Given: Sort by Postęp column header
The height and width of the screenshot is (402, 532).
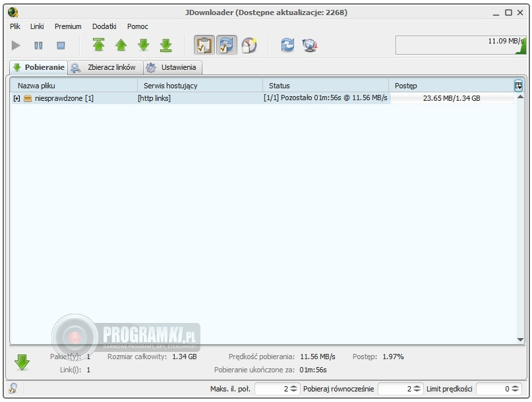Looking at the screenshot, I should coord(452,86).
